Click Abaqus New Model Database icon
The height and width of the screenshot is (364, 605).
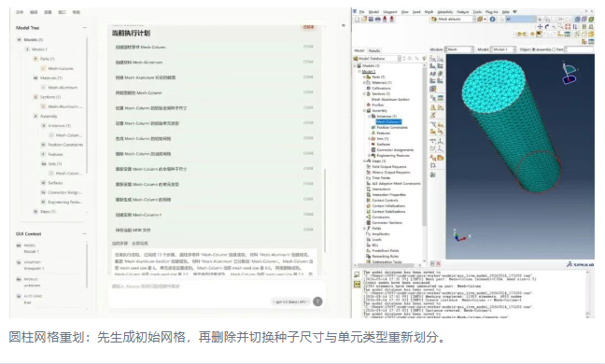point(357,19)
